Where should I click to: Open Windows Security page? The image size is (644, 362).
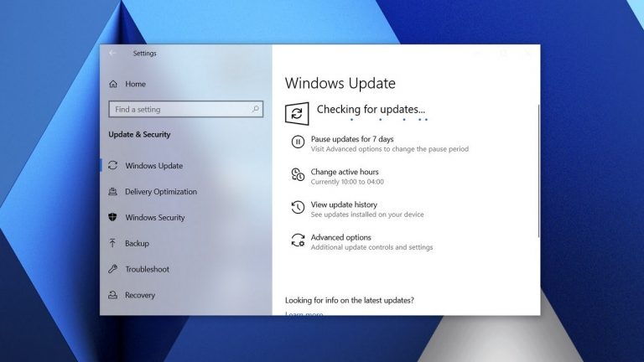[x=155, y=218]
